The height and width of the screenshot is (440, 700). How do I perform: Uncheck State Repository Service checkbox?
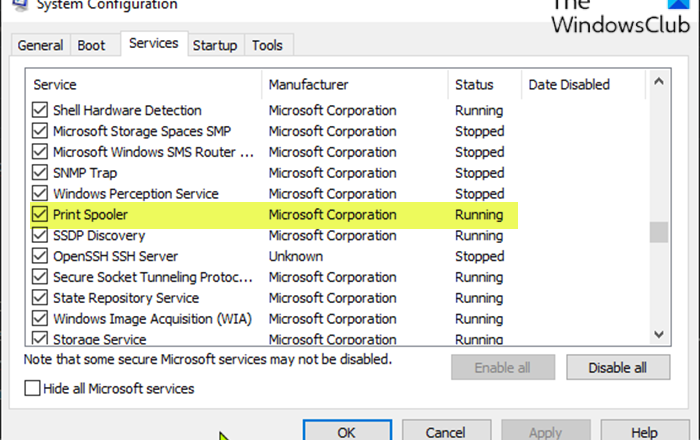point(40,298)
